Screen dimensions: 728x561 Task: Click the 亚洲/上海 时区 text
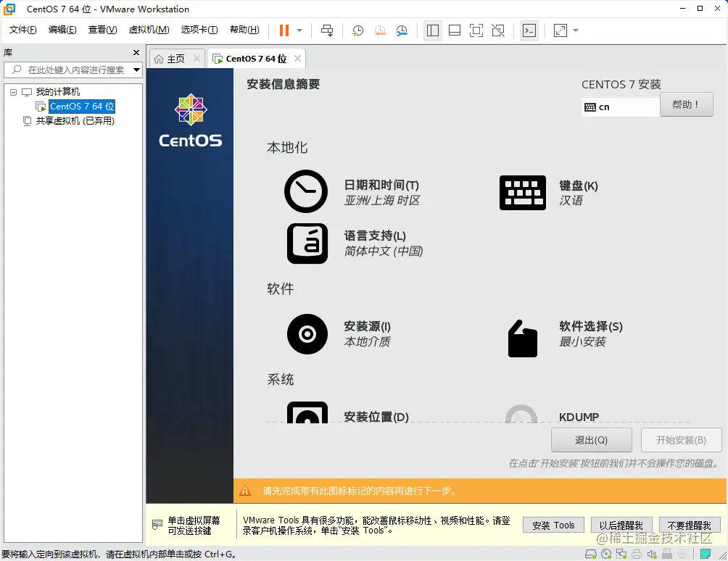tap(382, 201)
